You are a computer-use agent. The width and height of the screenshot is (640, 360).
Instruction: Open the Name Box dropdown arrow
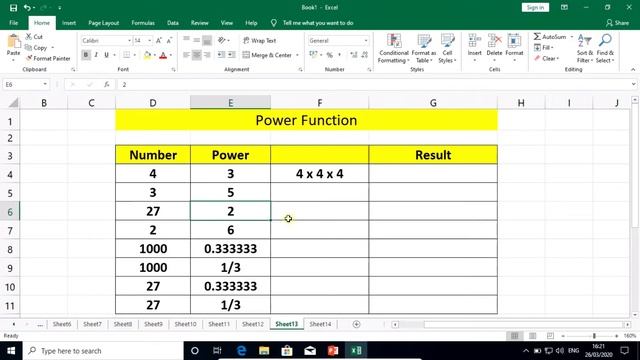click(x=45, y=84)
